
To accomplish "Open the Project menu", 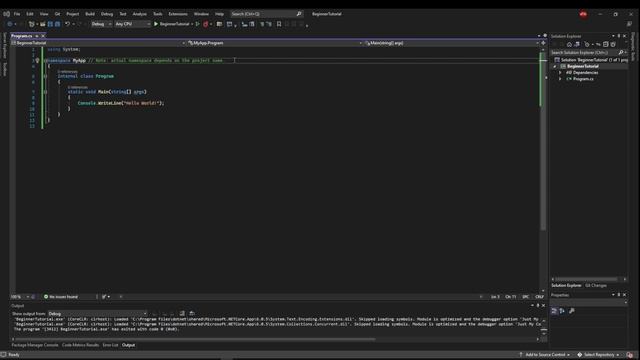I will 73,14.
